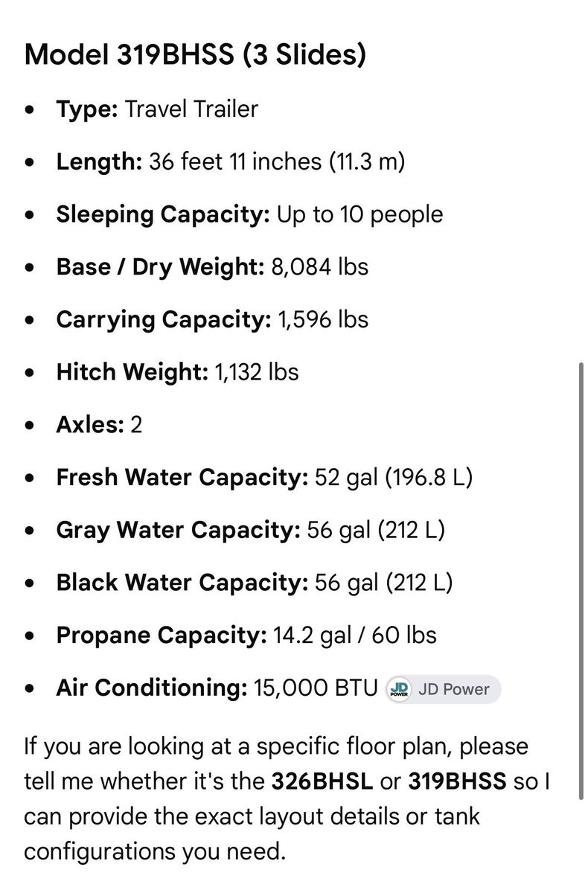Image resolution: width=588 pixels, height=893 pixels.
Task: Click the Fresh Water Capacity 52 gal line
Action: 264,478
